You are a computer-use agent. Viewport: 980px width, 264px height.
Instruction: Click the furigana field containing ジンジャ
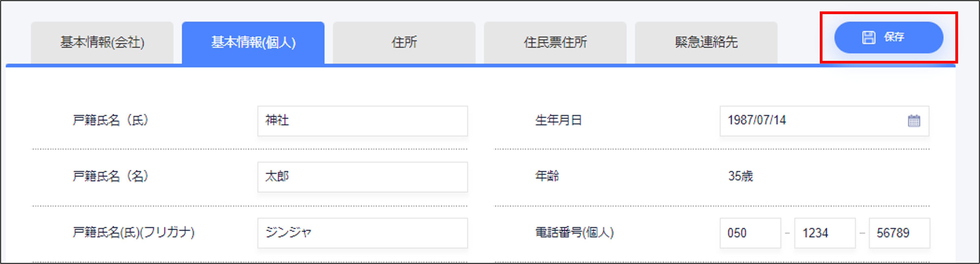[363, 233]
